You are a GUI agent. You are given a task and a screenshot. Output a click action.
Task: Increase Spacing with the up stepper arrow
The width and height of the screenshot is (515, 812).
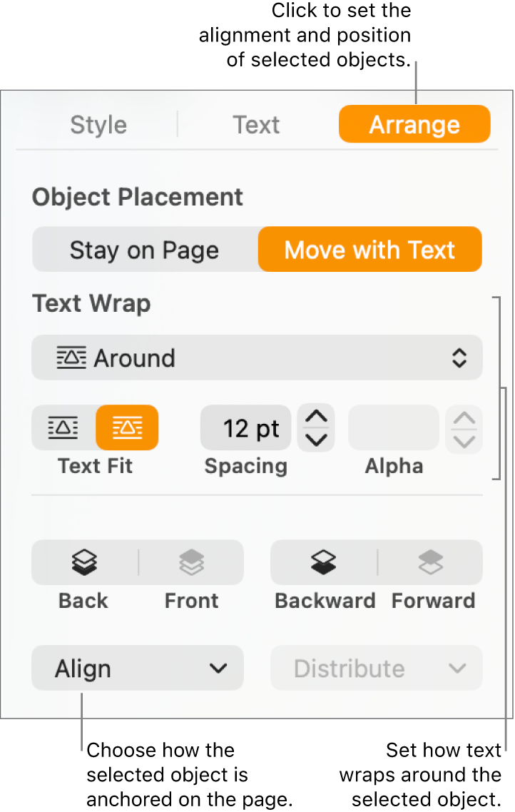(x=315, y=415)
